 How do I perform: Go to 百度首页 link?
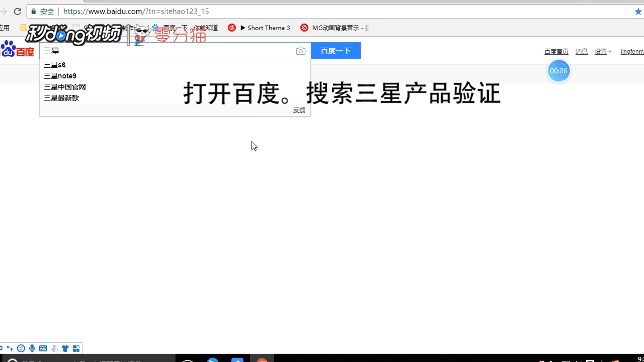coord(556,52)
